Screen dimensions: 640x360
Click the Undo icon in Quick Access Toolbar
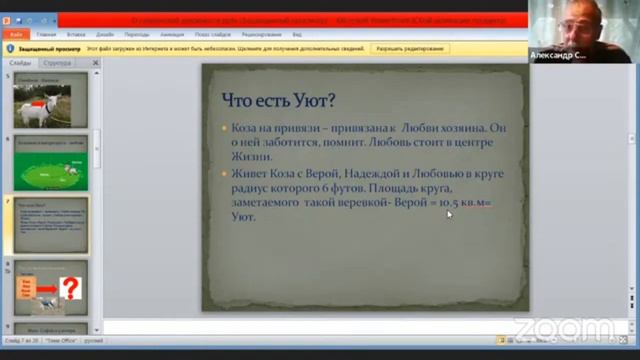(x=30, y=20)
